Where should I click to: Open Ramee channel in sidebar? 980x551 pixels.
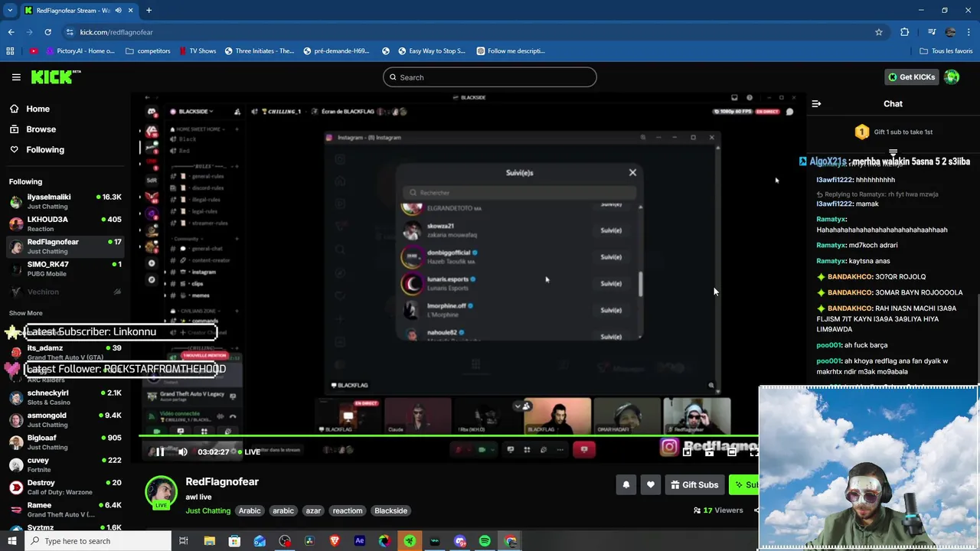[x=65, y=510]
